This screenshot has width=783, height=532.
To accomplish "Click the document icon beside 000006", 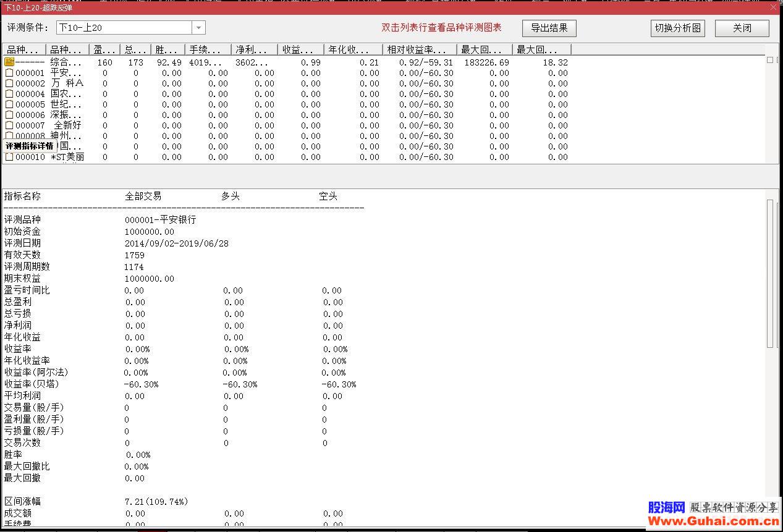I will [9, 115].
